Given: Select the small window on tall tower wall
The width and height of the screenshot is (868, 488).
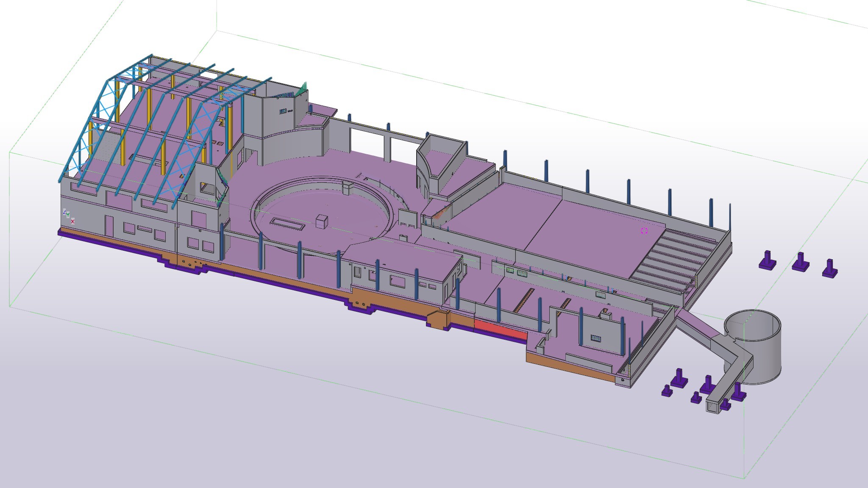Looking at the screenshot, I should pos(283,111).
